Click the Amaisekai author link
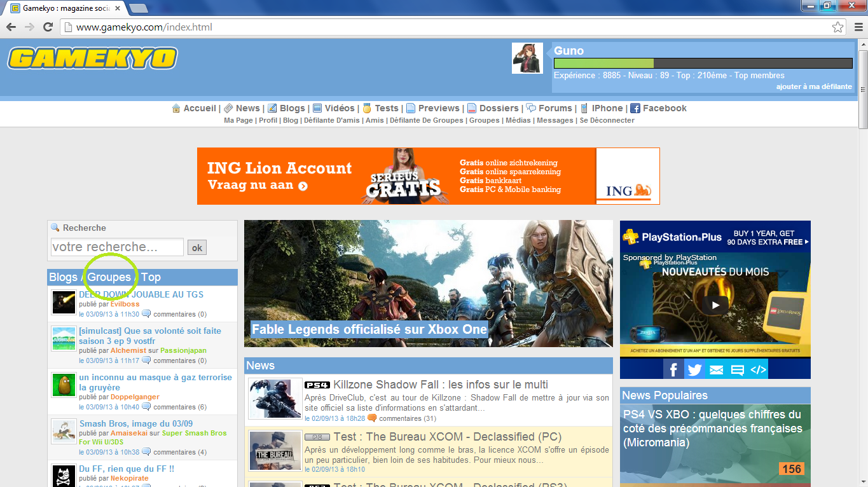868x487 pixels. pyautogui.click(x=128, y=433)
